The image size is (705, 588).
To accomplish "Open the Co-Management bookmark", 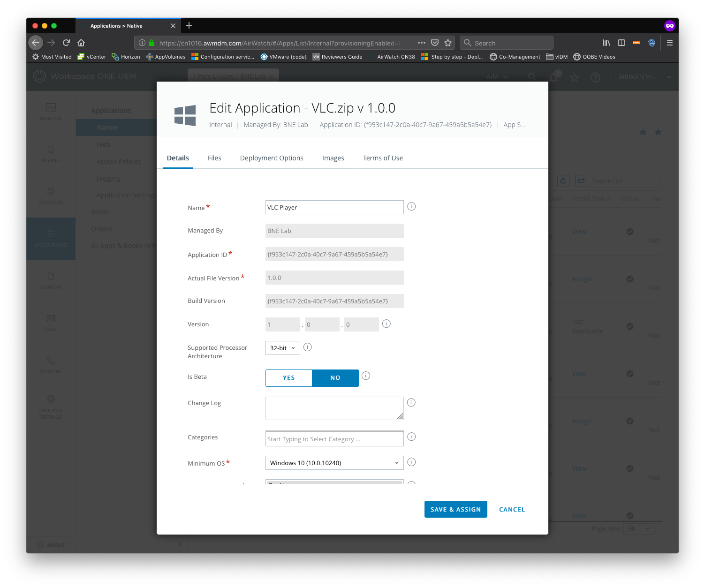I will coord(515,57).
